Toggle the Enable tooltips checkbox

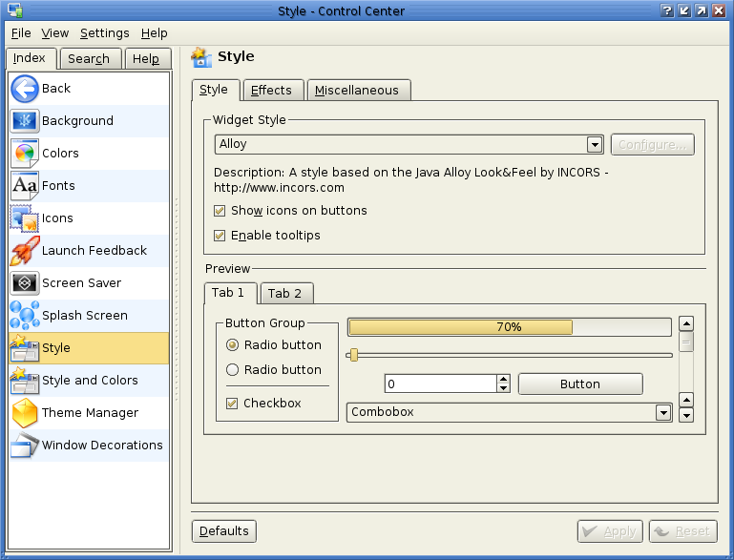(220, 236)
